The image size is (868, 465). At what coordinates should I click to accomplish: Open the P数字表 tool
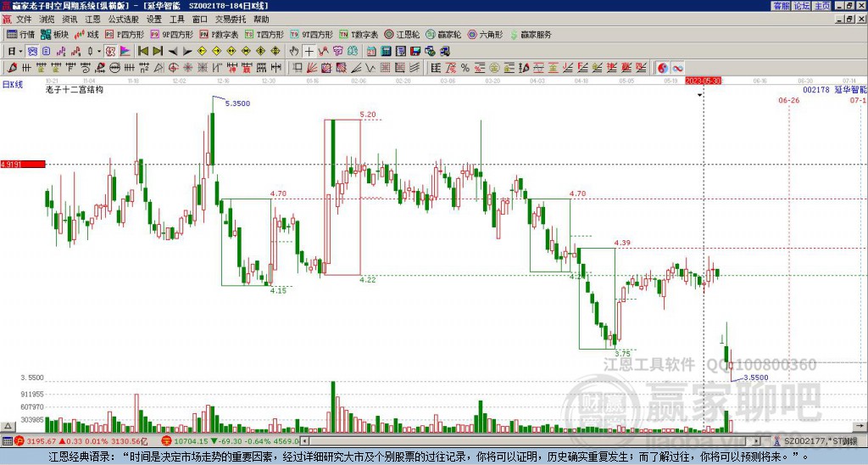click(x=219, y=34)
